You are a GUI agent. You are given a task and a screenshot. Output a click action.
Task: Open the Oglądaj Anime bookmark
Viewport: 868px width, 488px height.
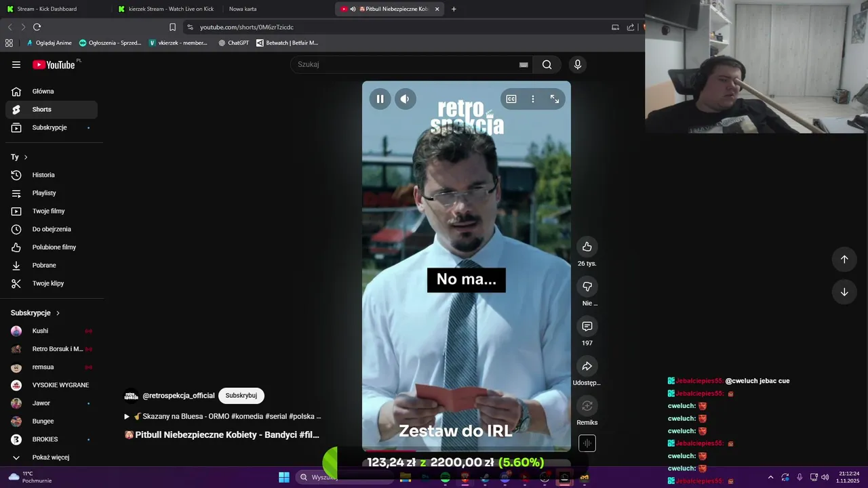click(x=49, y=43)
